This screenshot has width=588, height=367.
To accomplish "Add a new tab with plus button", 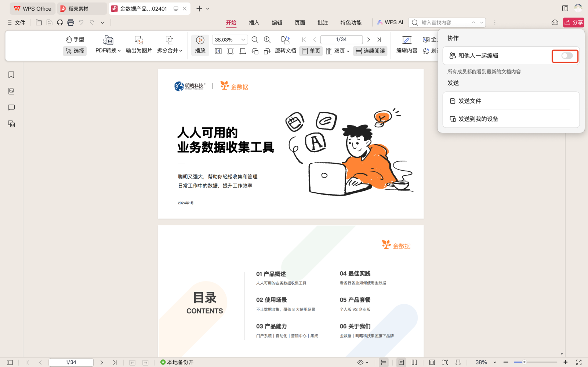I will point(199,8).
